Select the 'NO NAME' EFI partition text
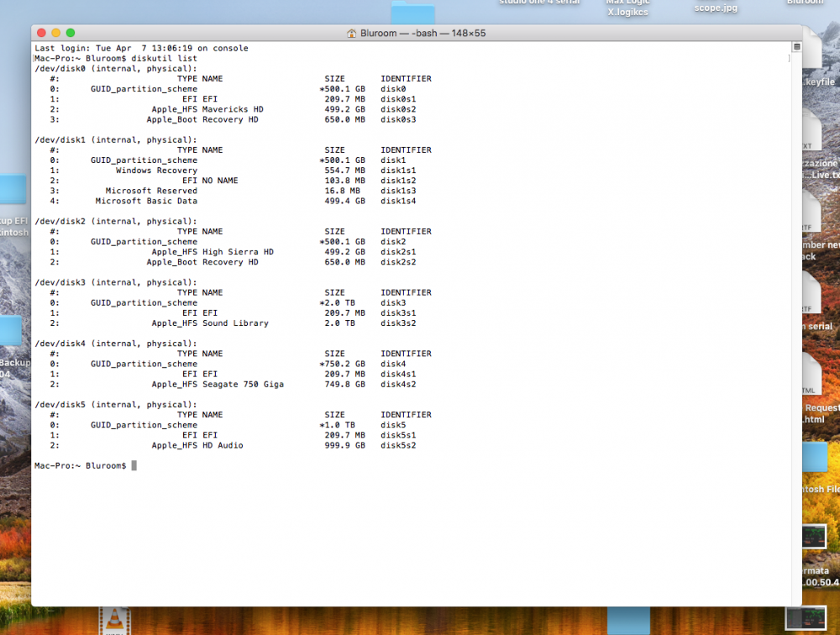The image size is (840, 635). point(220,181)
